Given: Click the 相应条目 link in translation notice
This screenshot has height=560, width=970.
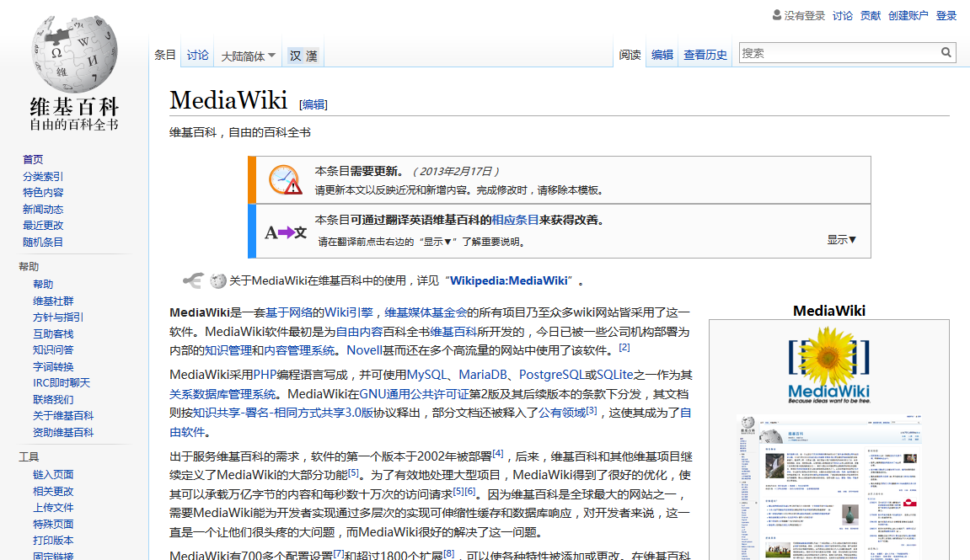Looking at the screenshot, I should click(515, 220).
